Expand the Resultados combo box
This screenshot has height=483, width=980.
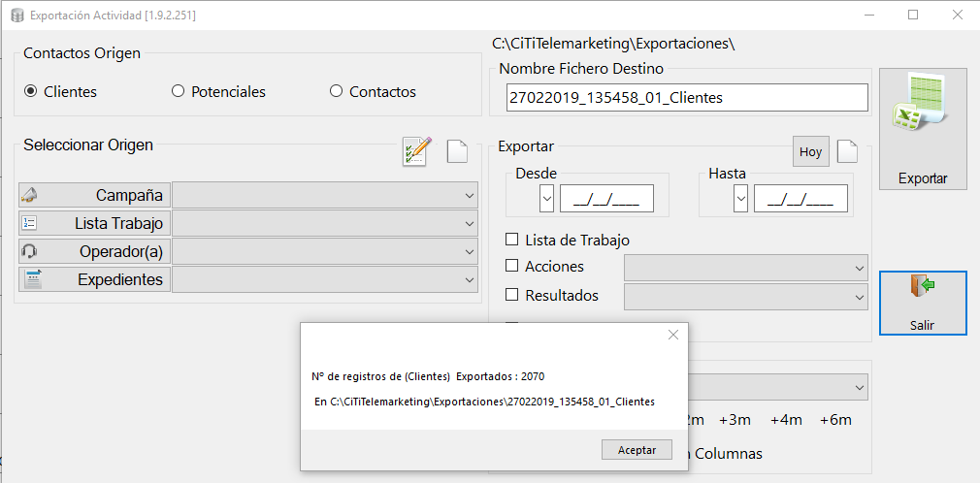click(859, 297)
